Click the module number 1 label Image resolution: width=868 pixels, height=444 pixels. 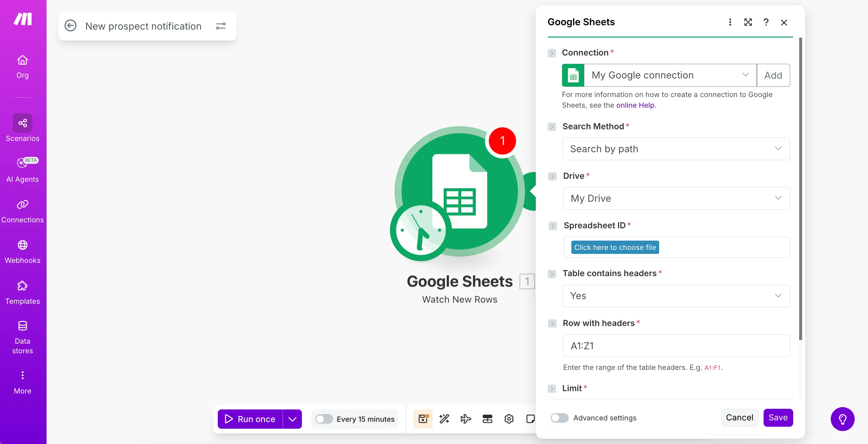click(x=527, y=281)
